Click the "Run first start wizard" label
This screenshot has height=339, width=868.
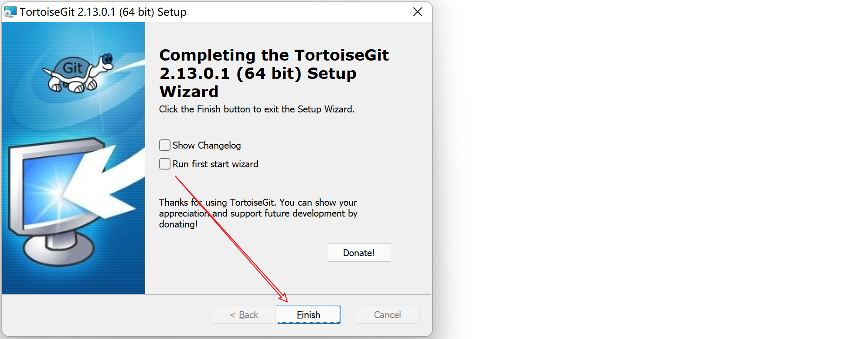pos(215,164)
